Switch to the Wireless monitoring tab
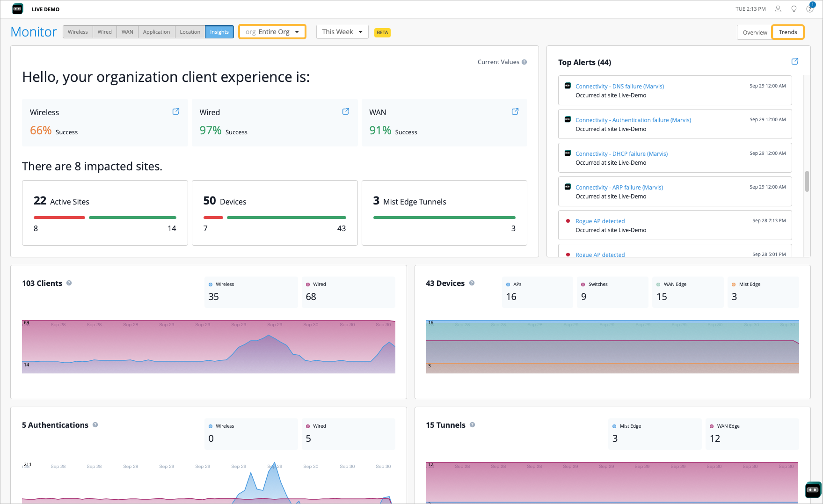Viewport: 823px width, 504px height. click(78, 31)
